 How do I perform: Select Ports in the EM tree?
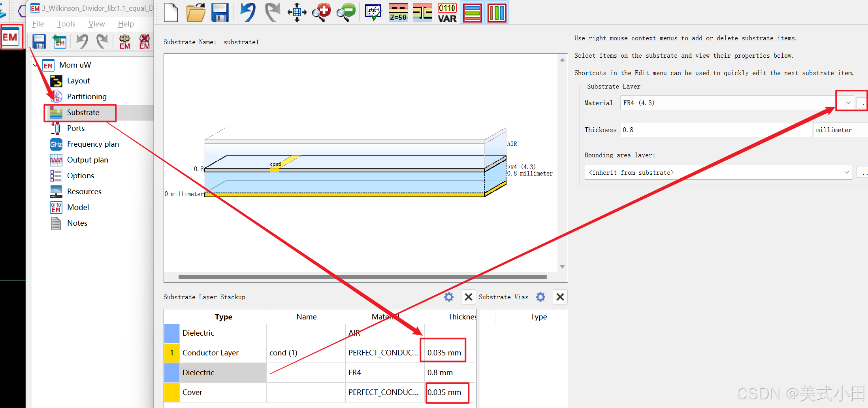75,128
